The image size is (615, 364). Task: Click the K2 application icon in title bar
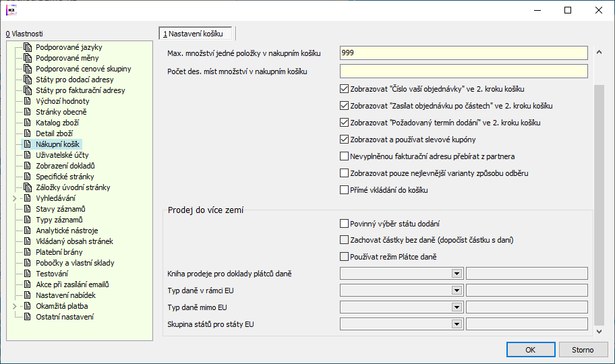click(11, 10)
